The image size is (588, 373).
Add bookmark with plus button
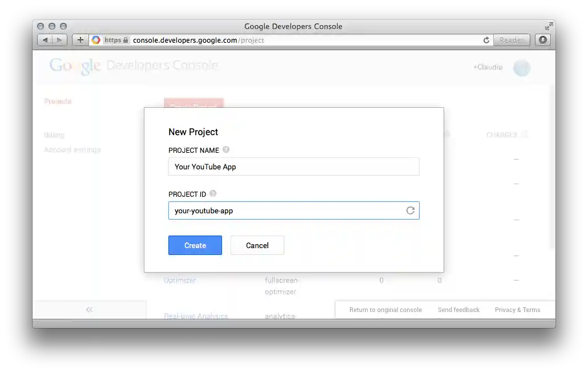(x=80, y=40)
